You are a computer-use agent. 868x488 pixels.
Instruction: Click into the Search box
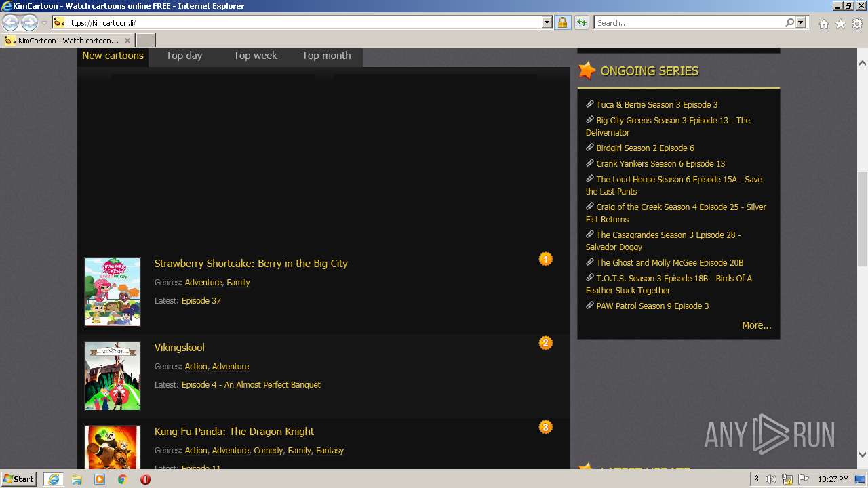690,22
